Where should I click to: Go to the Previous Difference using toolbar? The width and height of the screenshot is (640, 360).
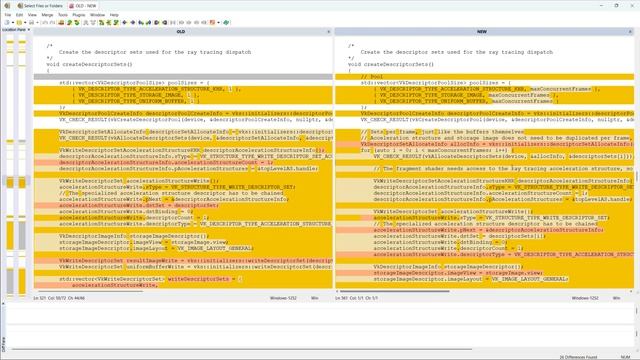pyautogui.click(x=77, y=22)
